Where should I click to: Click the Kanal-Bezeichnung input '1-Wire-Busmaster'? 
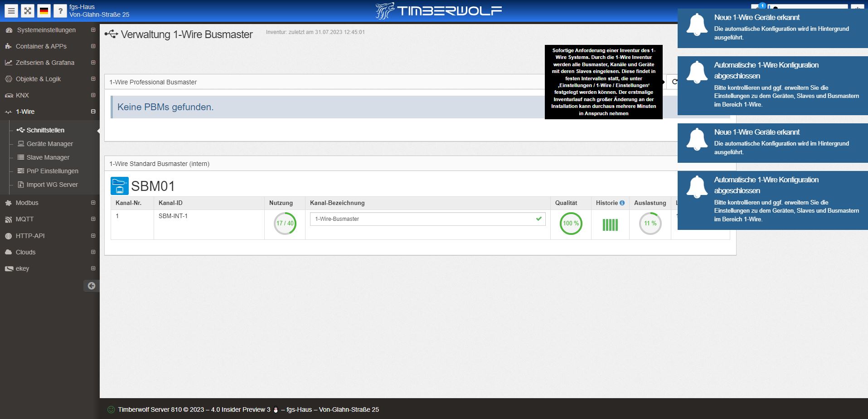(x=427, y=219)
